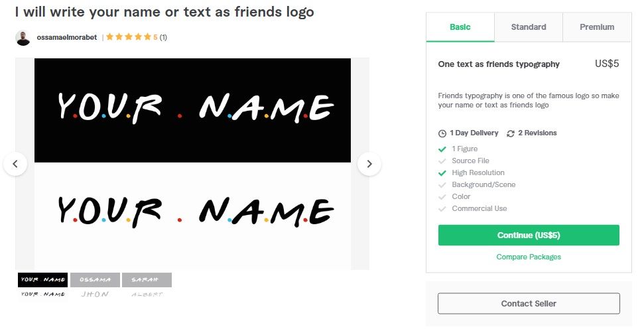This screenshot has width=644, height=335.
Task: Open ossamaelmorabet seller profile link
Action: pyautogui.click(x=67, y=37)
